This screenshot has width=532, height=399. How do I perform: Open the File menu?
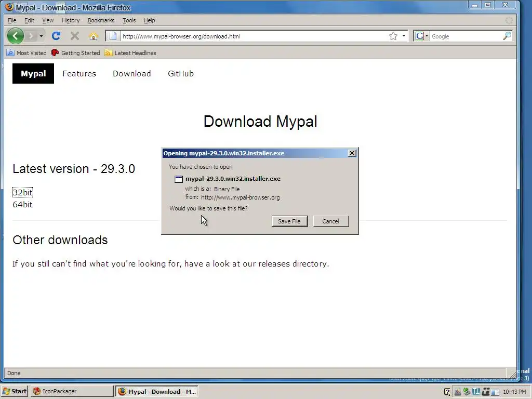tap(12, 20)
